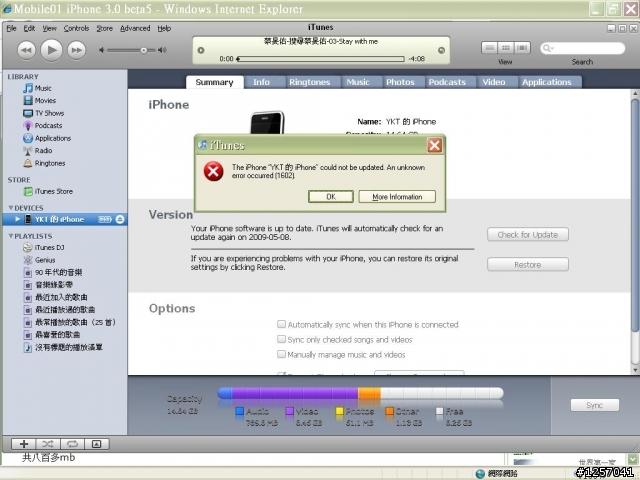
Task: Expand the YKT iPhone device tree
Action: click(x=18, y=219)
